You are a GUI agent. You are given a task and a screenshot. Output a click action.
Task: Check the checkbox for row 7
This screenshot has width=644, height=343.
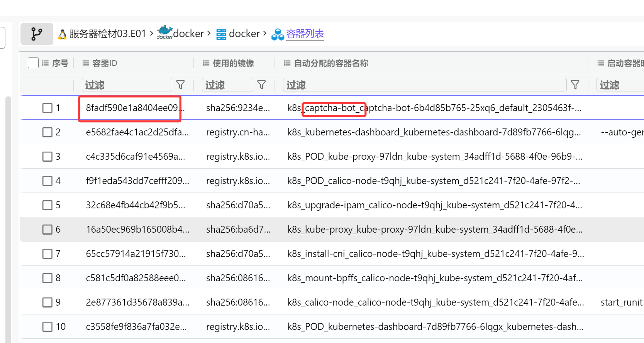coord(47,254)
